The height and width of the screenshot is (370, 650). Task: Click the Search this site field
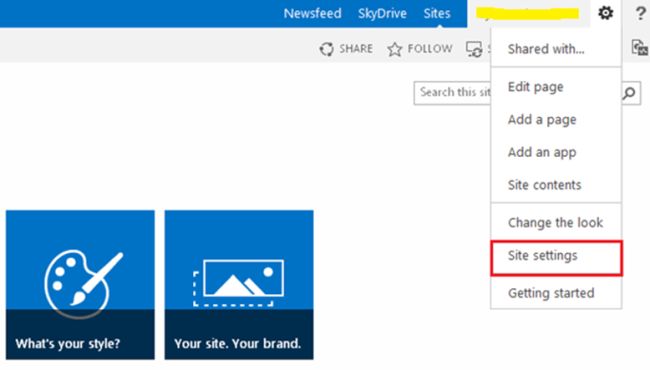(x=453, y=93)
